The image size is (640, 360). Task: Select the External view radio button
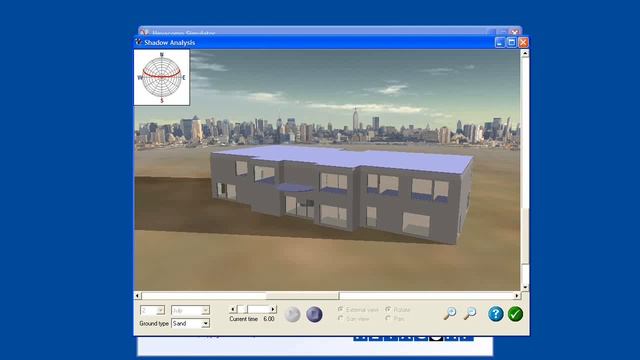(x=340, y=309)
